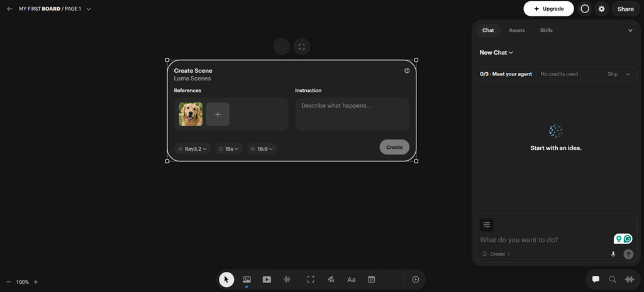
Task: Click the Share button
Action: pyautogui.click(x=626, y=9)
